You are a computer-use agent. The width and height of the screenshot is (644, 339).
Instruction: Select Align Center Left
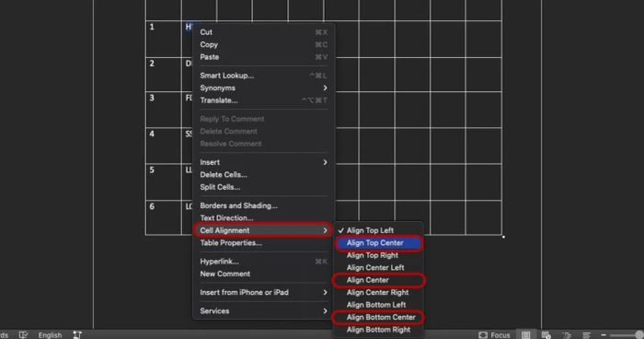pos(378,267)
